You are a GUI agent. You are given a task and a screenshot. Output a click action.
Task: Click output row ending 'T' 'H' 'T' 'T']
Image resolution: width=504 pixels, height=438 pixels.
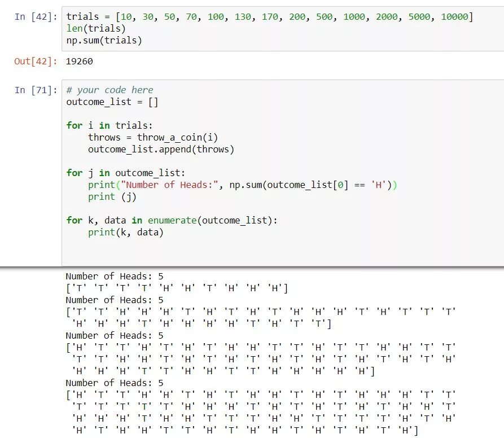click(201, 323)
